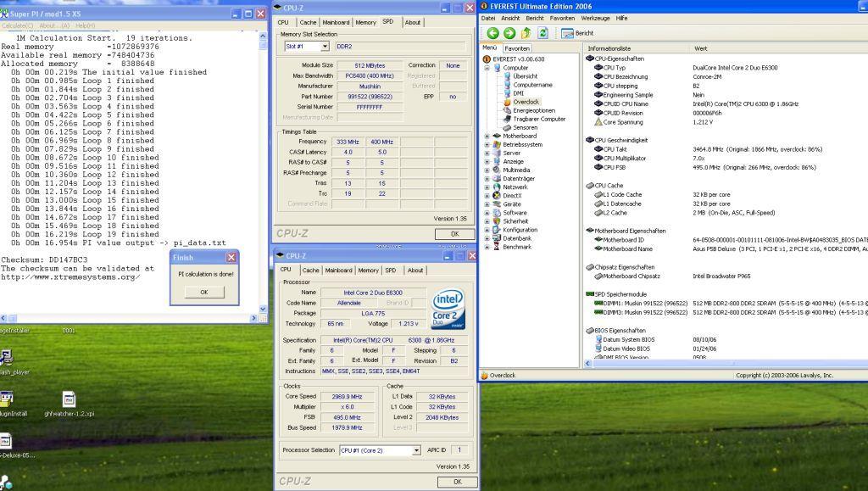
Task: Open the Slot #1 dropdown in CPU-Z SPD
Action: pos(325,47)
